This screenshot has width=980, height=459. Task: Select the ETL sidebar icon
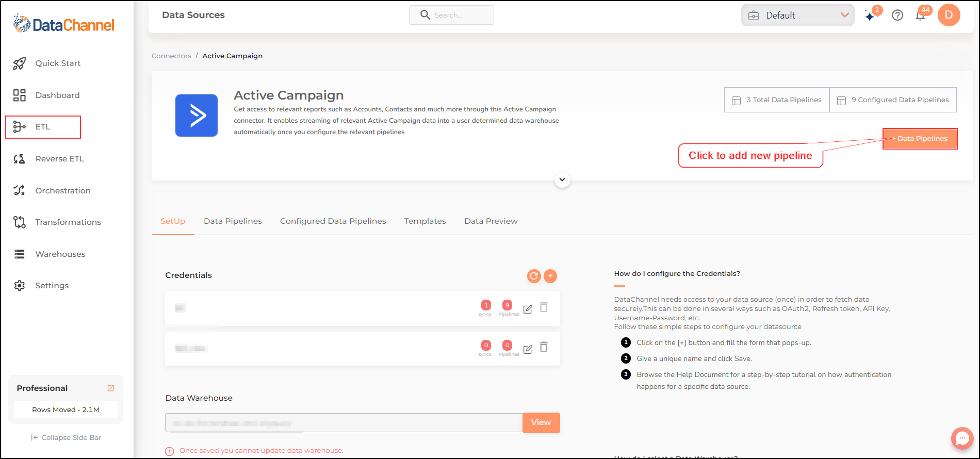20,127
